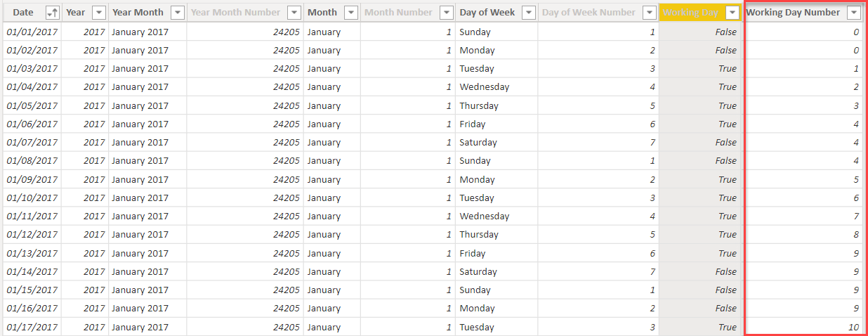Select the Day of Week column header
Screen dimensions: 868x336
point(487,13)
